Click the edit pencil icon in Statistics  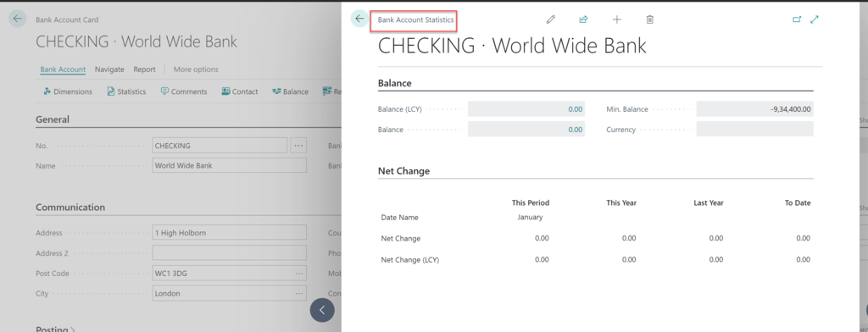[x=550, y=19]
